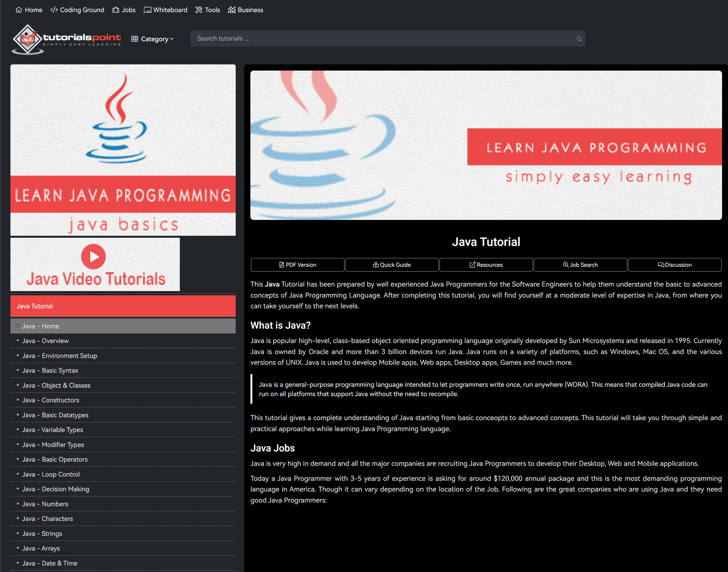Expand the Category dropdown

(153, 39)
